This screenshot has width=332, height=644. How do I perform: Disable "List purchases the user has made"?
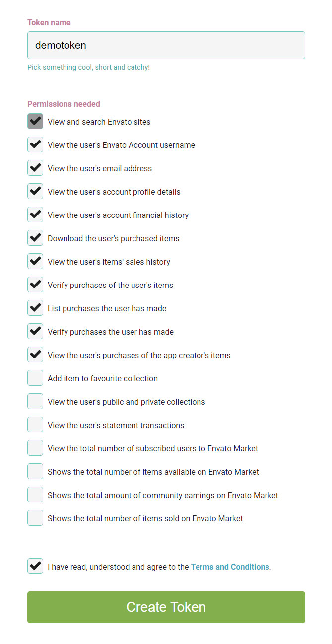pyautogui.click(x=35, y=308)
